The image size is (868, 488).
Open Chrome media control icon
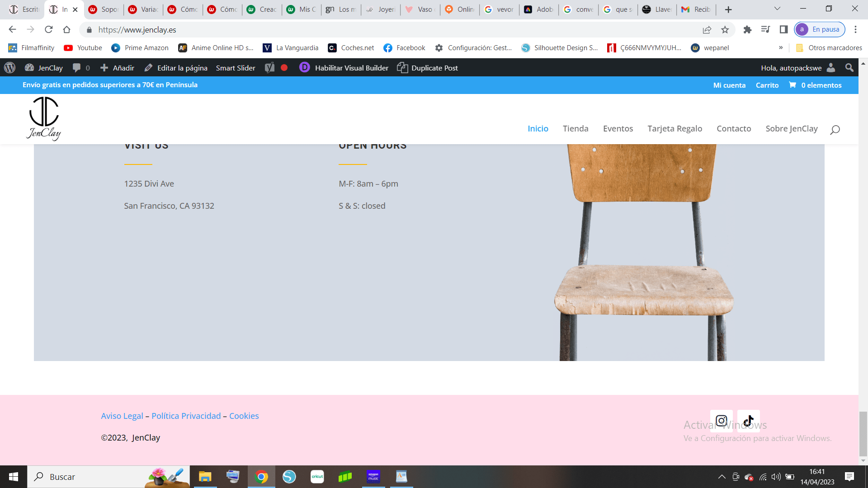pyautogui.click(x=765, y=30)
